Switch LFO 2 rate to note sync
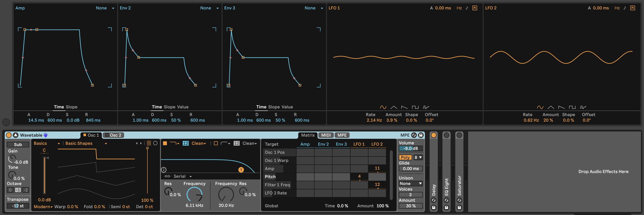The width and height of the screenshot is (644, 215). [x=625, y=8]
